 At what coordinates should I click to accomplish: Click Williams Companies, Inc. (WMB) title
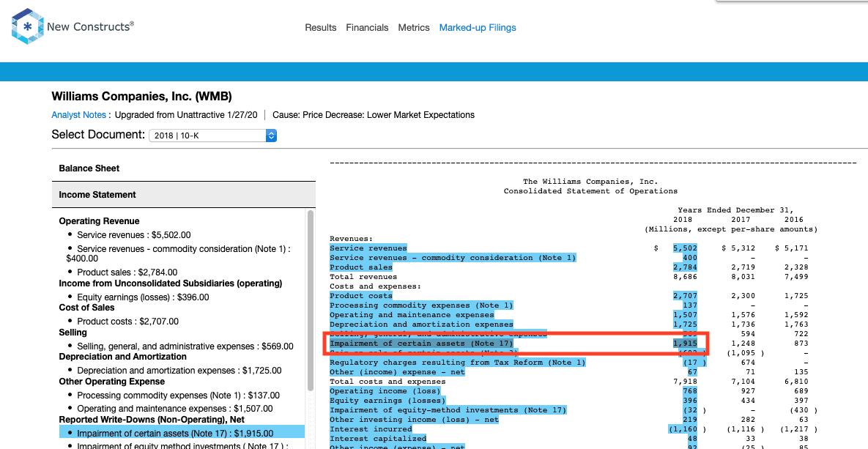(x=141, y=97)
